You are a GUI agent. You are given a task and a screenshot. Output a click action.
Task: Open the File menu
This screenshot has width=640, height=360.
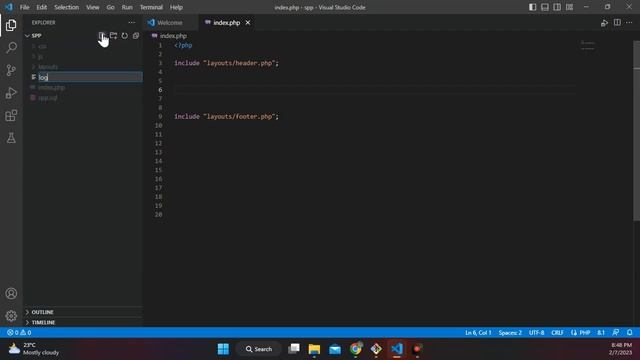24,7
